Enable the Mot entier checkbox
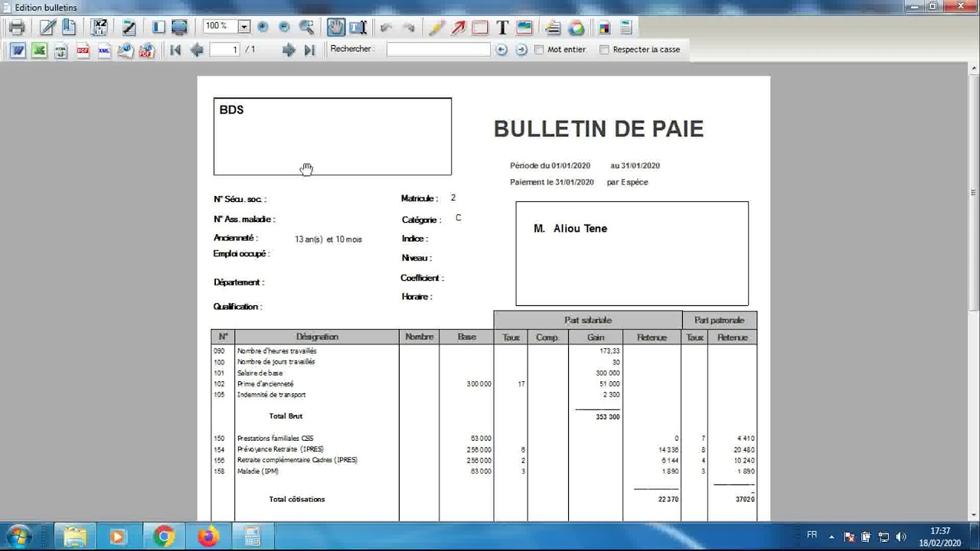The width and height of the screenshot is (980, 551). 539,50
